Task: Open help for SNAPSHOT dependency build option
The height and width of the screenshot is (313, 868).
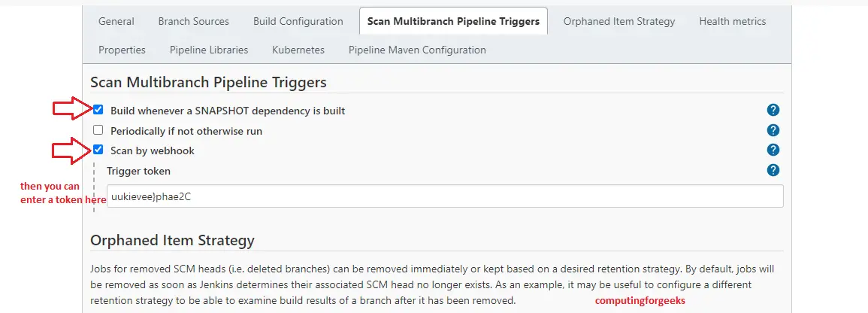Action: tap(773, 111)
